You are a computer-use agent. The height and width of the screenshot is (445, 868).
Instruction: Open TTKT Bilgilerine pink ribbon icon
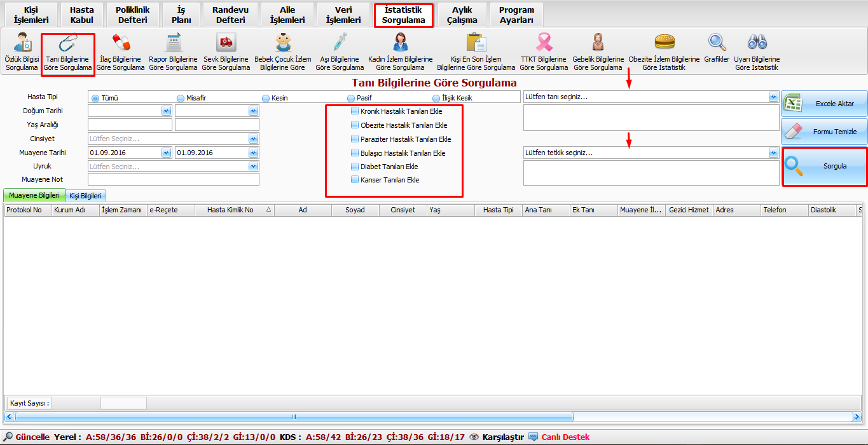click(x=544, y=43)
